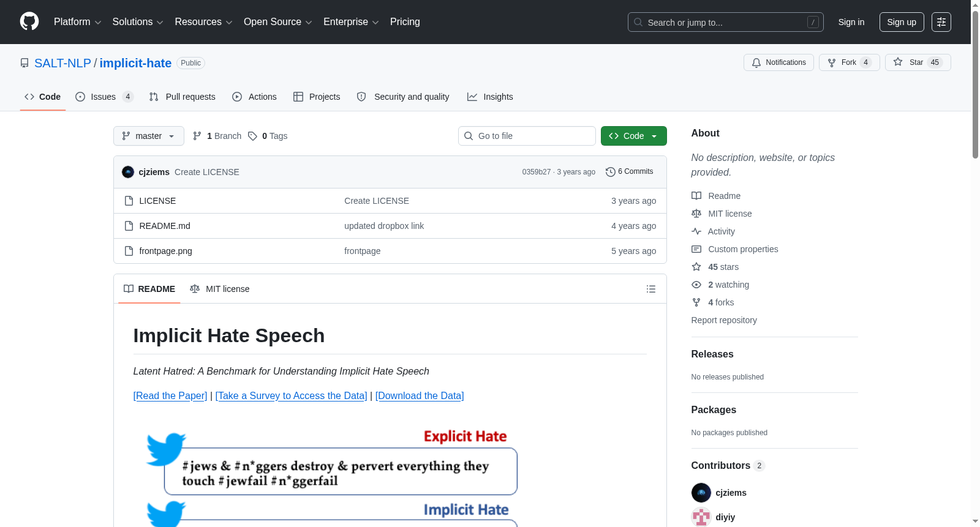
Task: Click the Sign up button
Action: (x=902, y=22)
